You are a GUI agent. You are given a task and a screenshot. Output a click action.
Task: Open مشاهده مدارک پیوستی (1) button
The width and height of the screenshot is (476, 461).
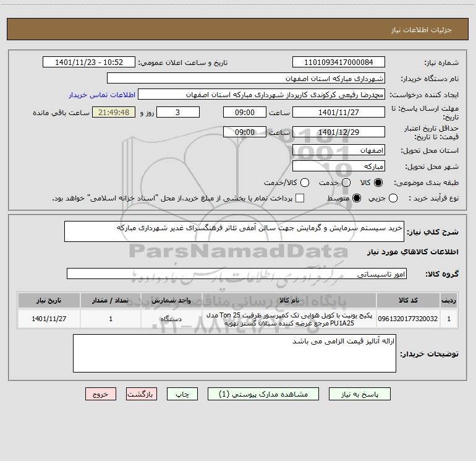click(x=263, y=394)
